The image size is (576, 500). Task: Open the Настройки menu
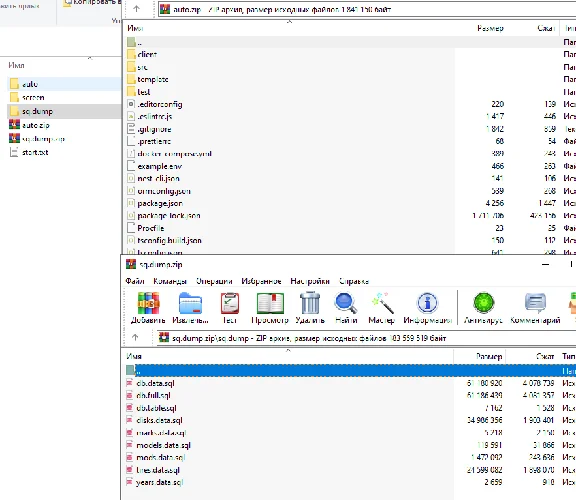click(x=310, y=281)
